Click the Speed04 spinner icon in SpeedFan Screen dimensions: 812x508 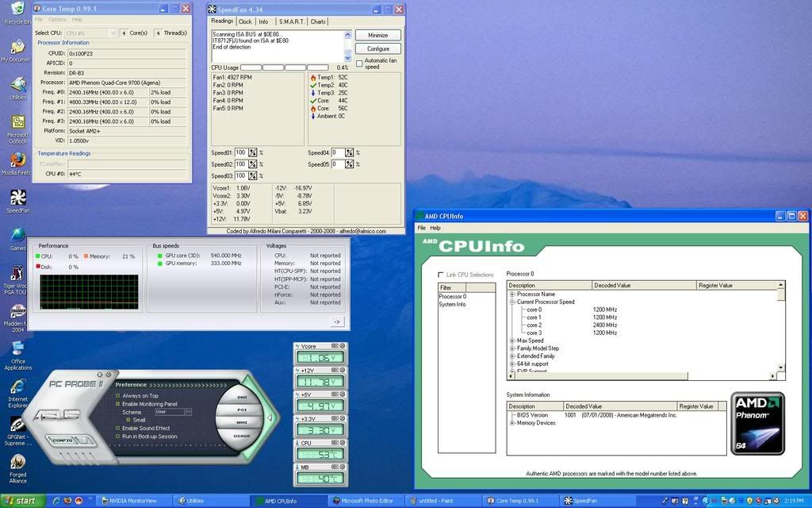349,152
